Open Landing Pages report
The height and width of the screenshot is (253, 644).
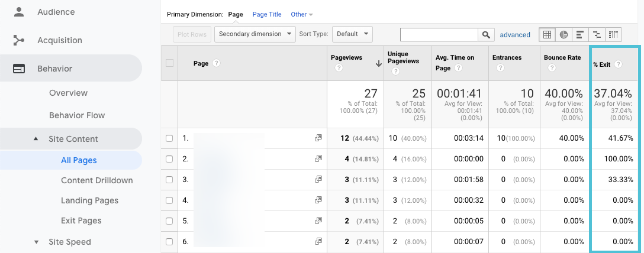pyautogui.click(x=89, y=200)
